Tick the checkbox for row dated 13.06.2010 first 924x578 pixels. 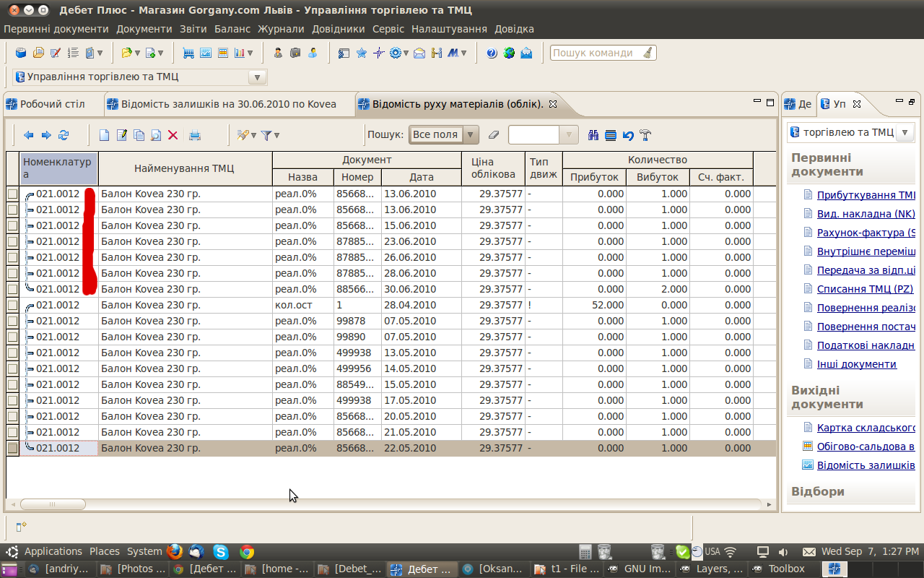point(12,194)
